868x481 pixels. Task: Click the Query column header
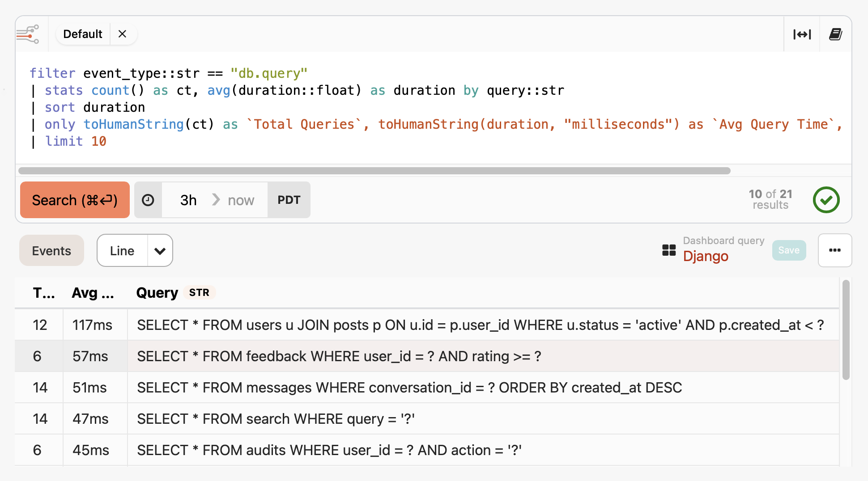[x=157, y=293]
